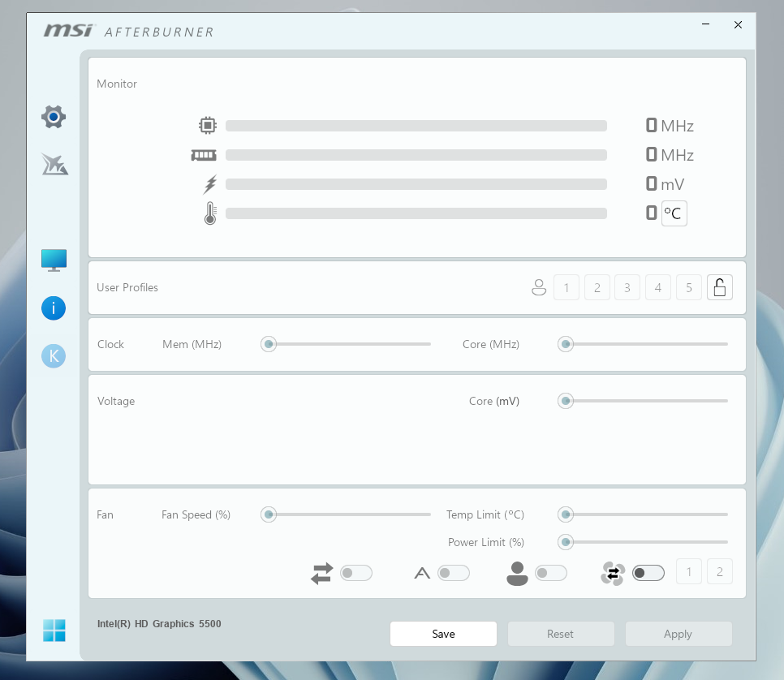Unlock profiles with the padlock icon
Viewport: 784px width, 680px height.
point(720,287)
